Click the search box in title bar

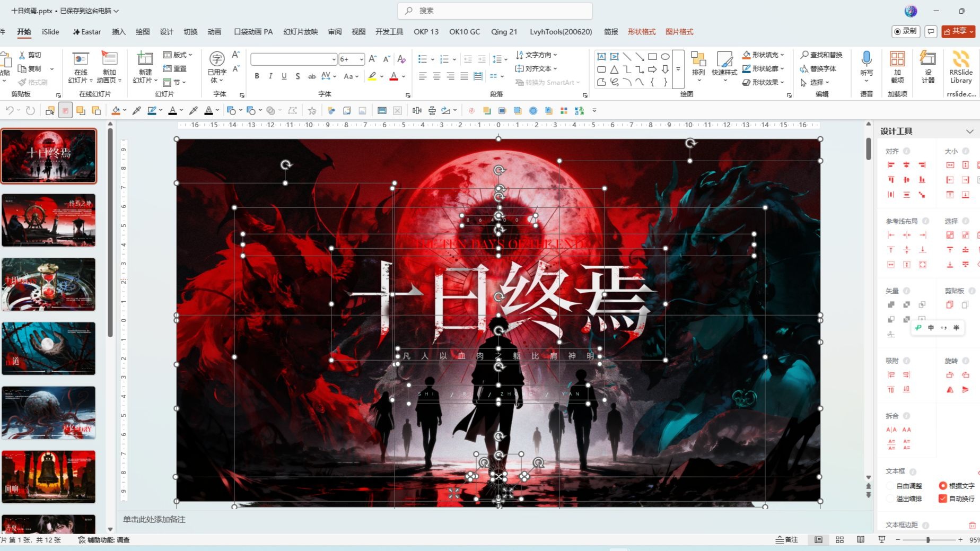pos(495,11)
